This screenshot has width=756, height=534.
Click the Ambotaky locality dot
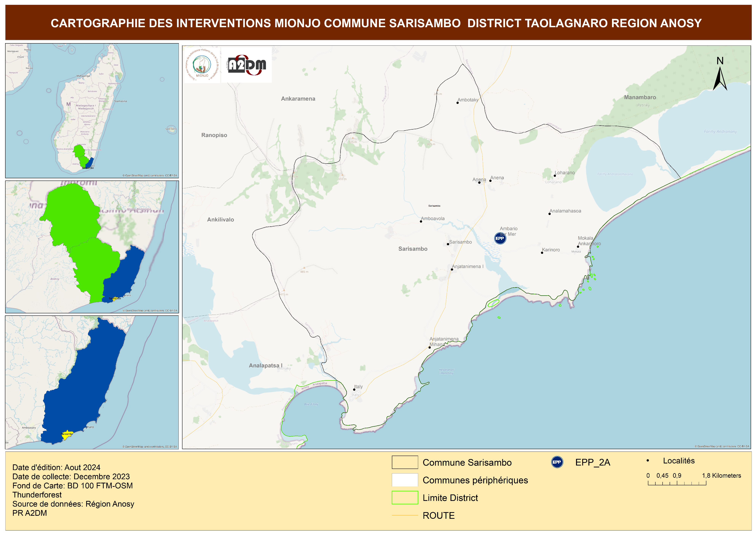click(x=457, y=103)
